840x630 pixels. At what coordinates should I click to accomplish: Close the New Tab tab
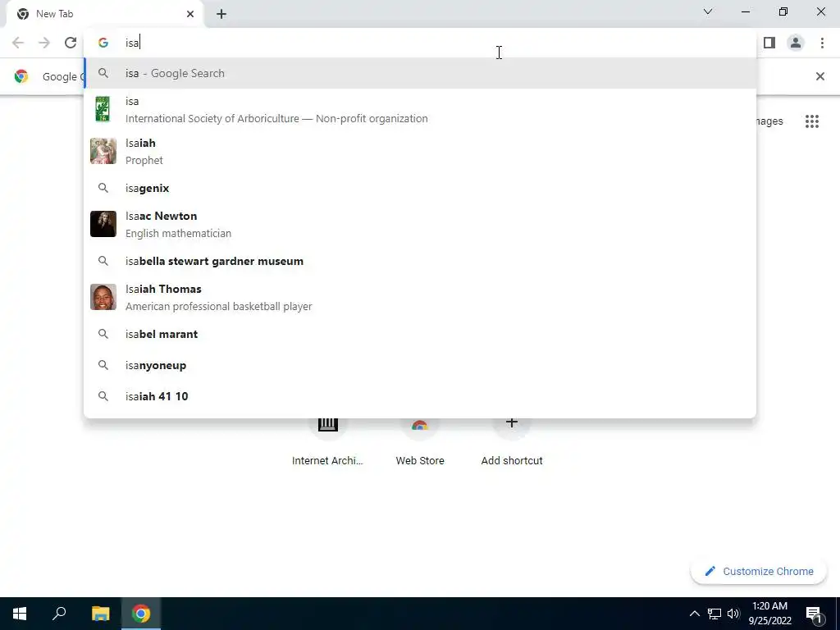[190, 15]
